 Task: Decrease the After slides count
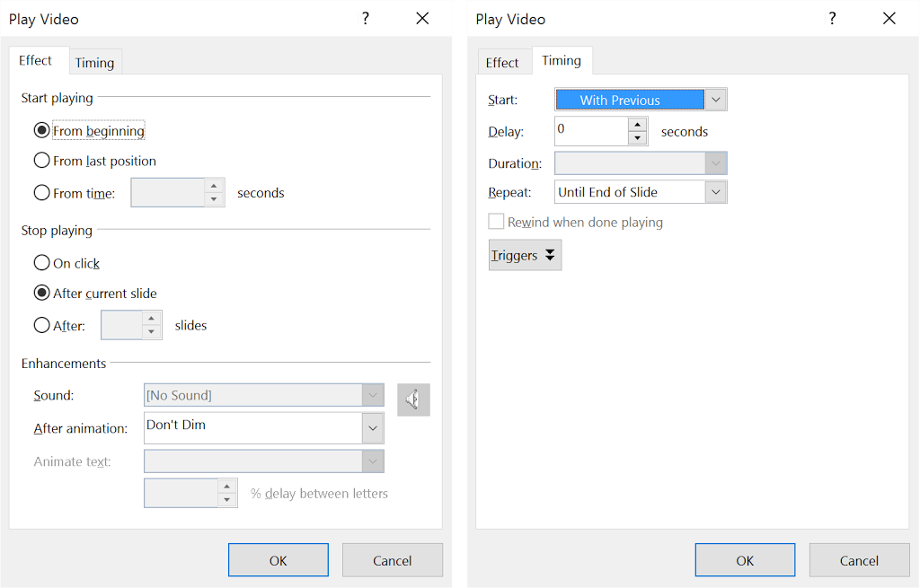151,332
